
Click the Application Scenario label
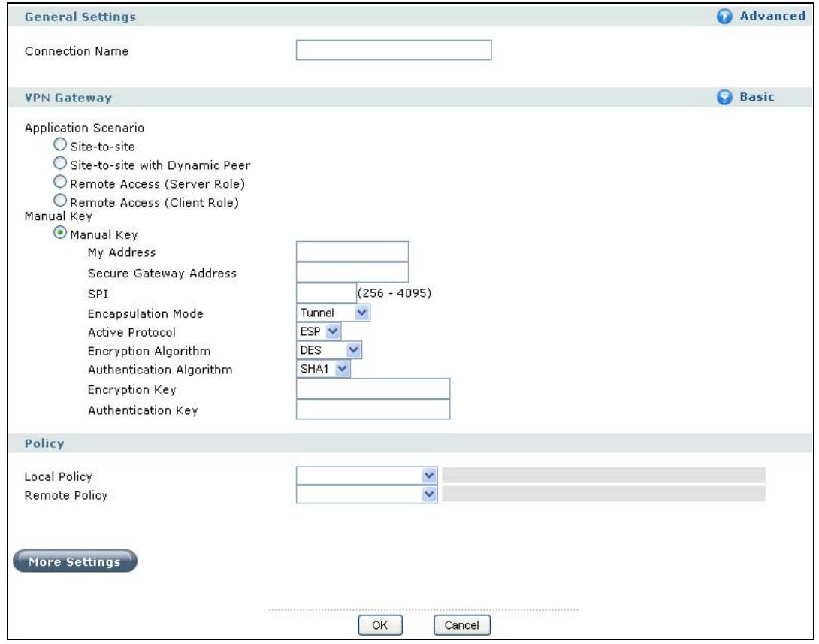pos(84,128)
